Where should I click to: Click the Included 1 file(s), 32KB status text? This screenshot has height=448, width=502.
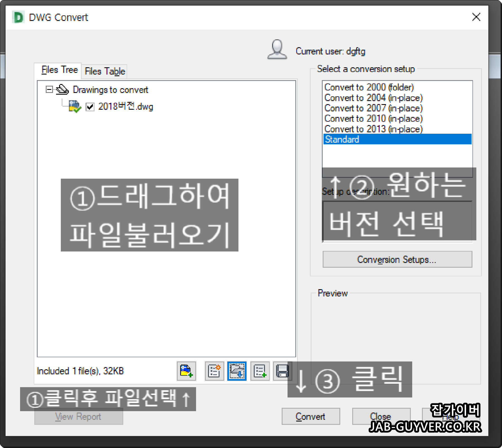80,371
